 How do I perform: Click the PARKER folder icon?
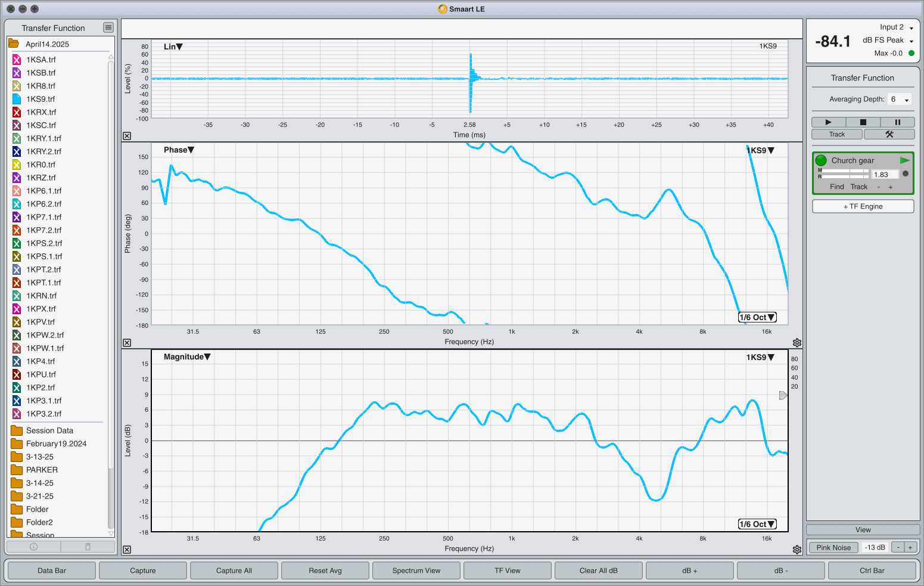(17, 470)
